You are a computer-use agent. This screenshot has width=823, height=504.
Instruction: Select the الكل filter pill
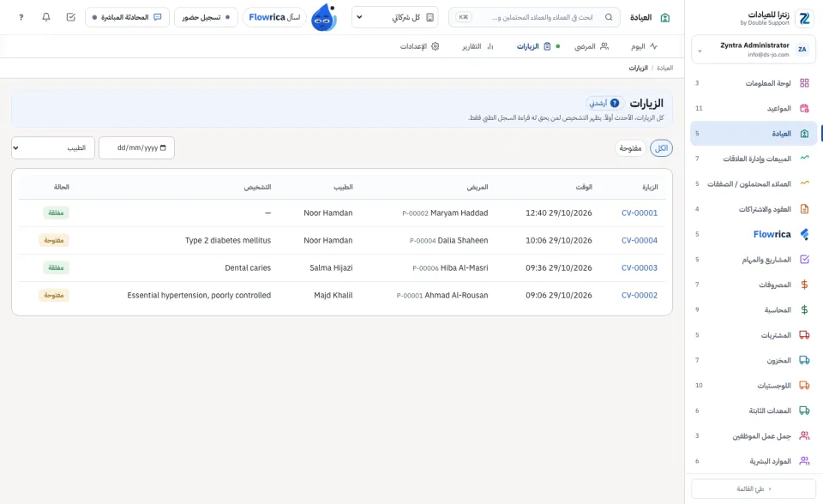(x=661, y=148)
